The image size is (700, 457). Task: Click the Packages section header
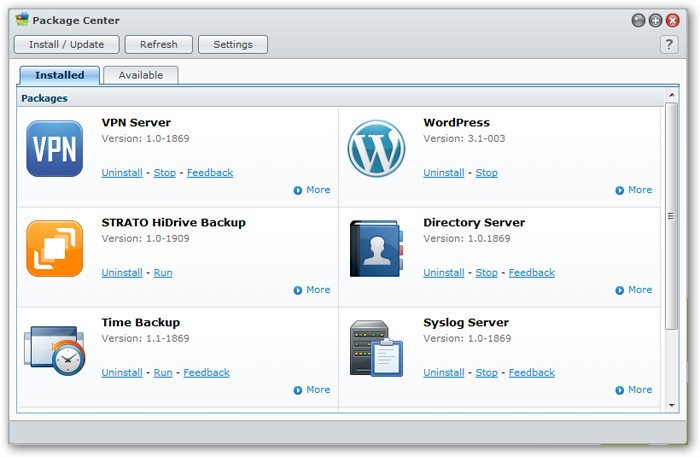pos(340,98)
